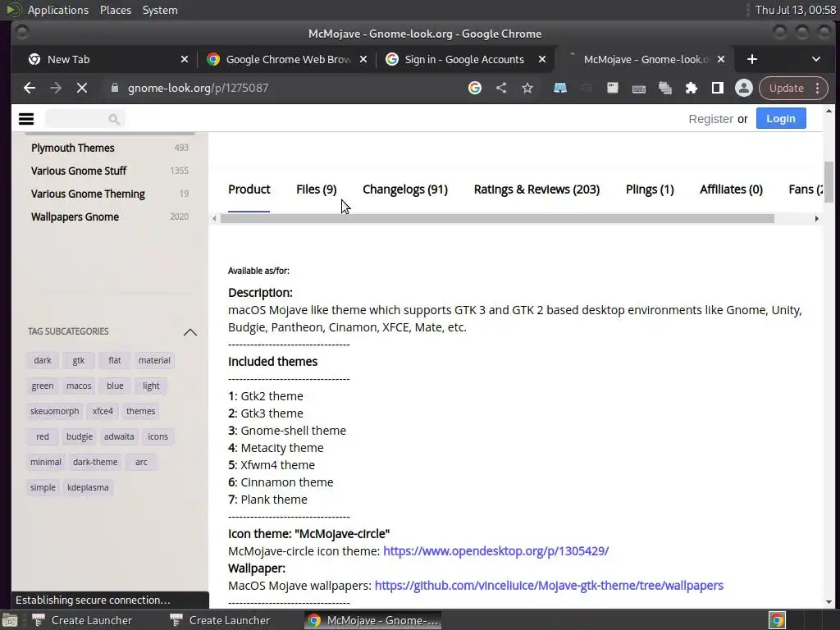The image size is (840, 630).
Task: Switch to Sign in Google Accounts tab
Action: pyautogui.click(x=463, y=59)
